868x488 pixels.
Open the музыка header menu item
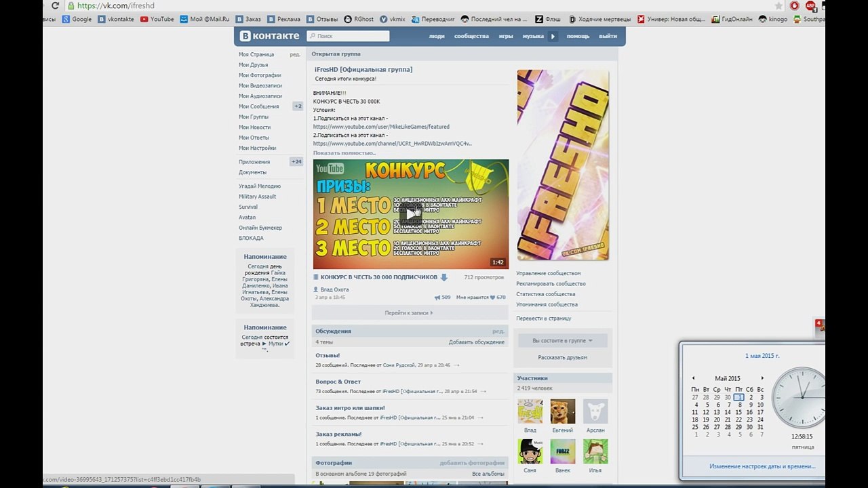pos(533,36)
